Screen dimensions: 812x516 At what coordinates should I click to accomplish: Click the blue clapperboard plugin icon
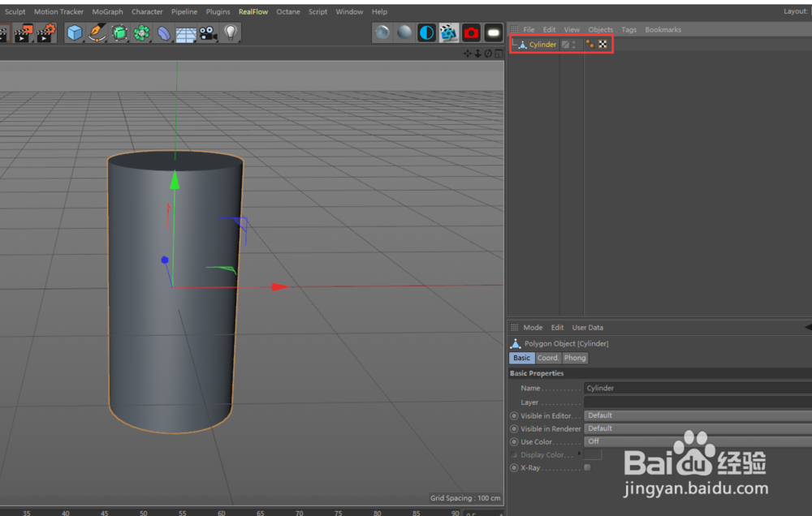point(449,32)
